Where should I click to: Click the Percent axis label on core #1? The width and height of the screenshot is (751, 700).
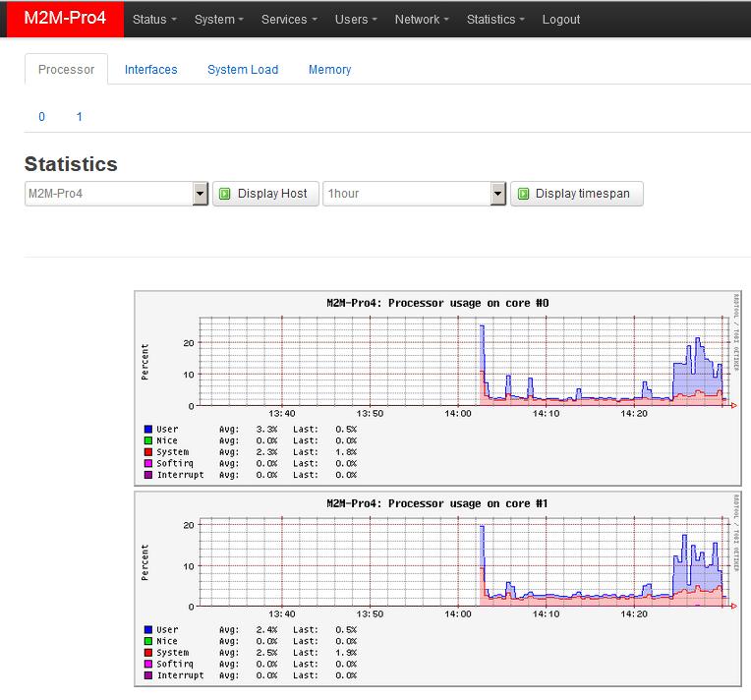[x=144, y=562]
